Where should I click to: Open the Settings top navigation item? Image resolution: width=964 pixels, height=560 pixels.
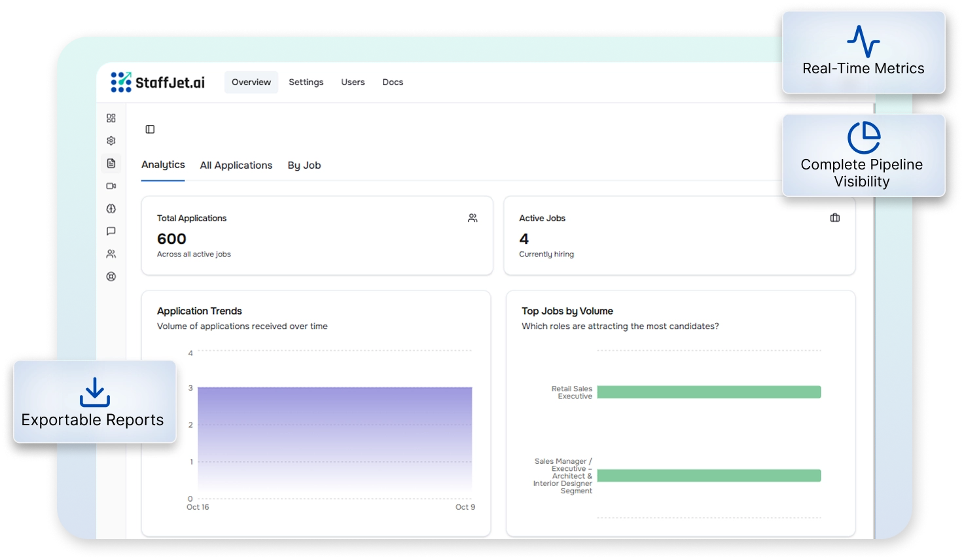306,82
